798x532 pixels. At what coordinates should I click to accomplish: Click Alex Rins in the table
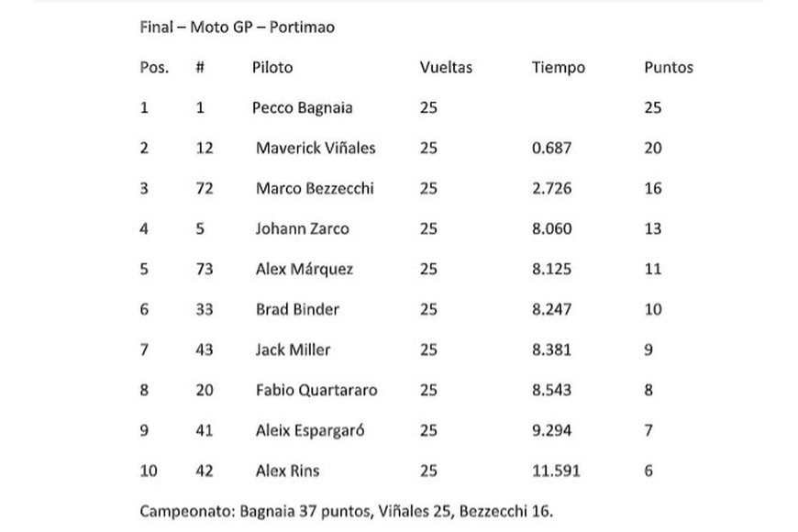click(288, 471)
